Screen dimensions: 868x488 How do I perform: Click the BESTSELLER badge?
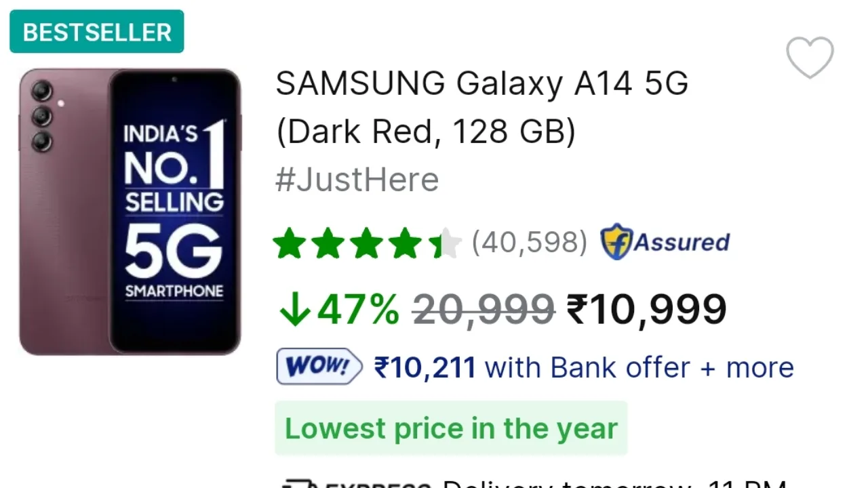pyautogui.click(x=97, y=32)
